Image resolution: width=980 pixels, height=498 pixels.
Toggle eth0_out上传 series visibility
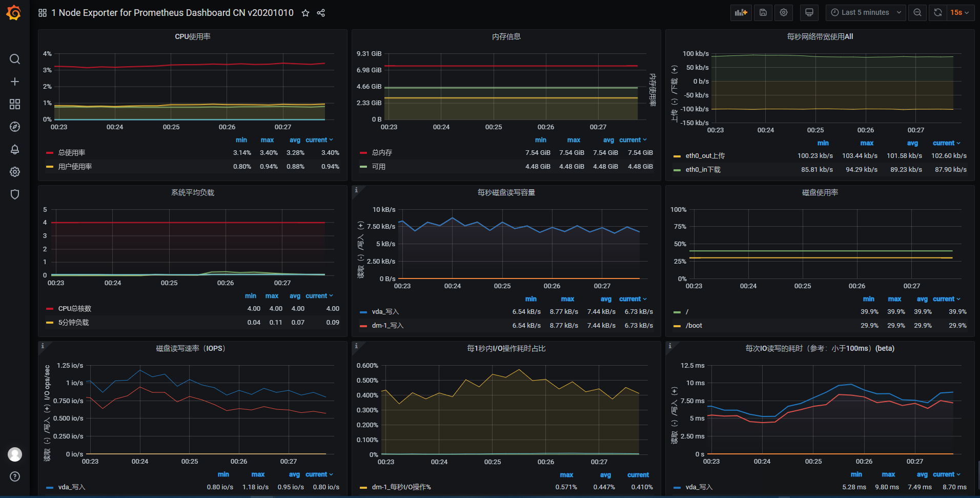(x=705, y=156)
